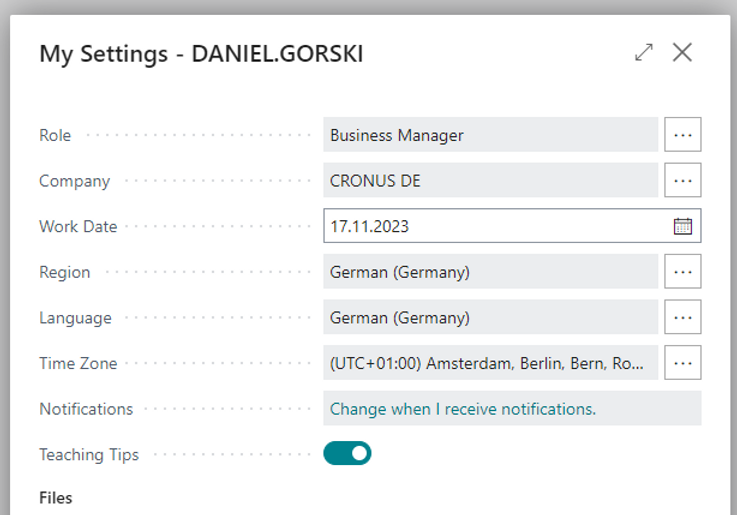Screen dimensions: 737x515
Task: Open the Time Zone lookup ellipsis button
Action: (x=683, y=363)
